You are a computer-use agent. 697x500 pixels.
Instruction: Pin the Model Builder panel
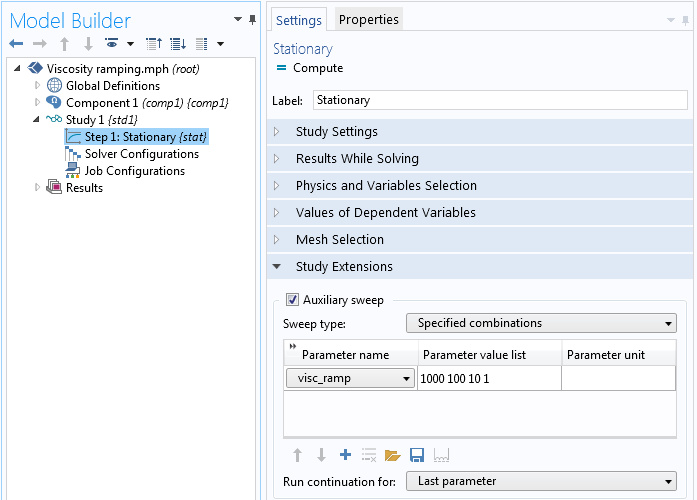tap(252, 20)
